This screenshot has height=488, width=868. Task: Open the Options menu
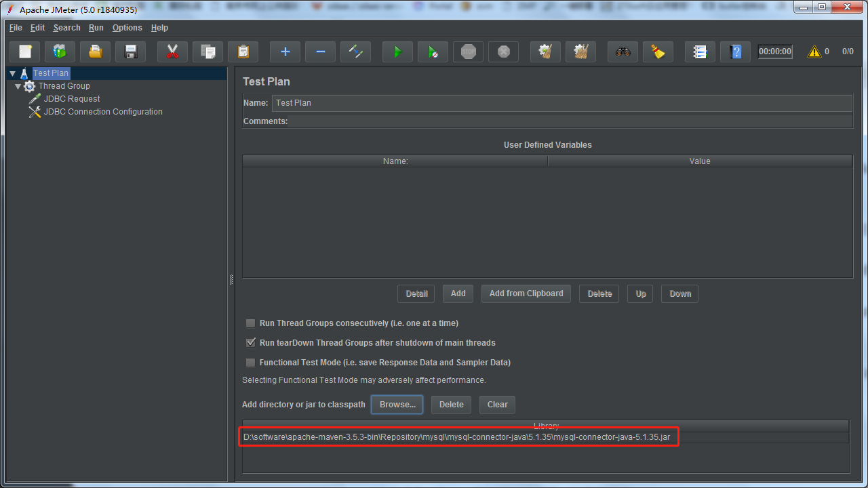[127, 28]
